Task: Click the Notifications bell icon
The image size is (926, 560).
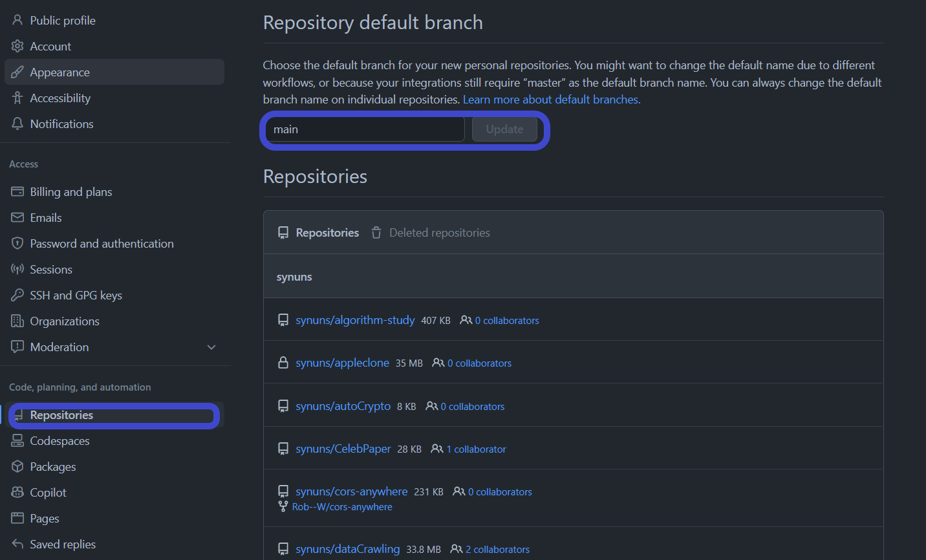Action: pos(17,124)
